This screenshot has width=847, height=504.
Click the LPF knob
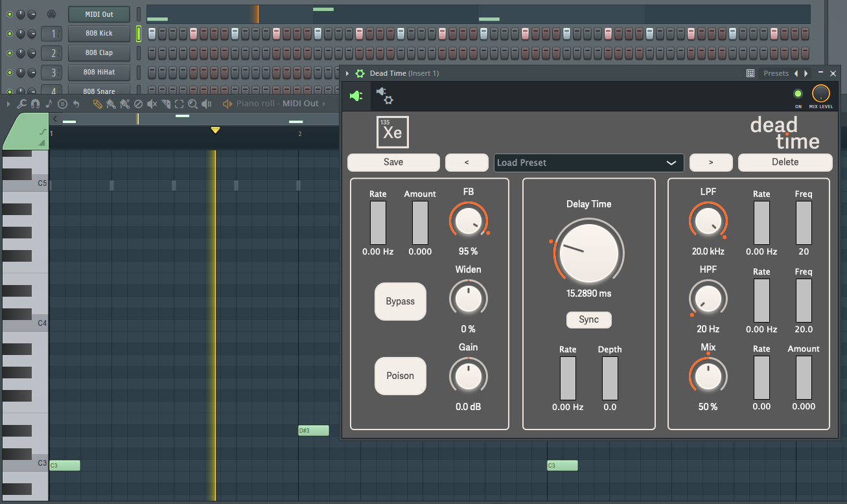click(708, 220)
